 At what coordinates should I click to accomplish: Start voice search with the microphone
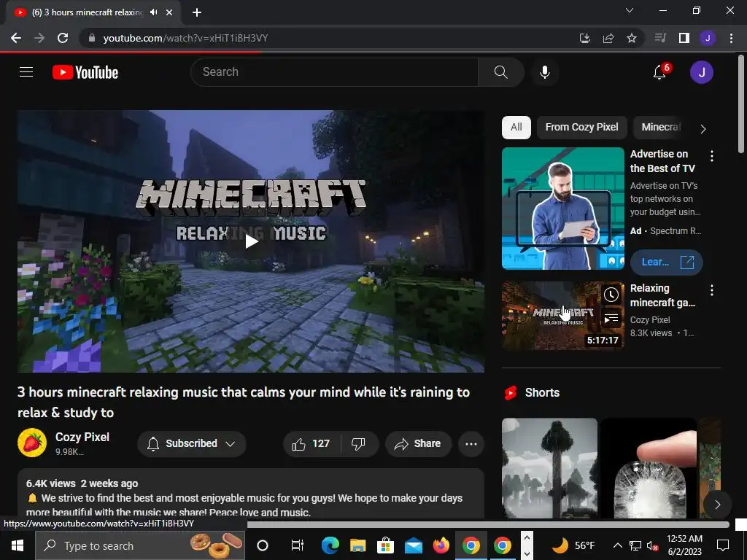click(544, 72)
